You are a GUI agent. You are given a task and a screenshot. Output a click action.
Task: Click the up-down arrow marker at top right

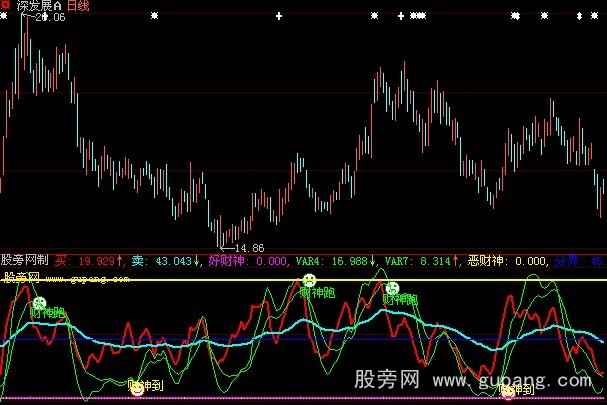[x=578, y=17]
